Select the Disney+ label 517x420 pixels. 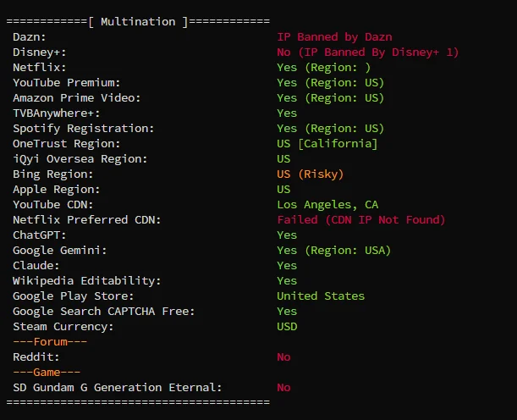[x=36, y=52]
